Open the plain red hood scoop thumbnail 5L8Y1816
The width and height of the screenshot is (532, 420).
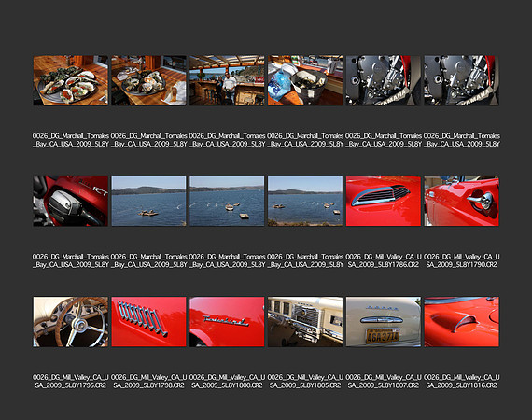(x=461, y=322)
